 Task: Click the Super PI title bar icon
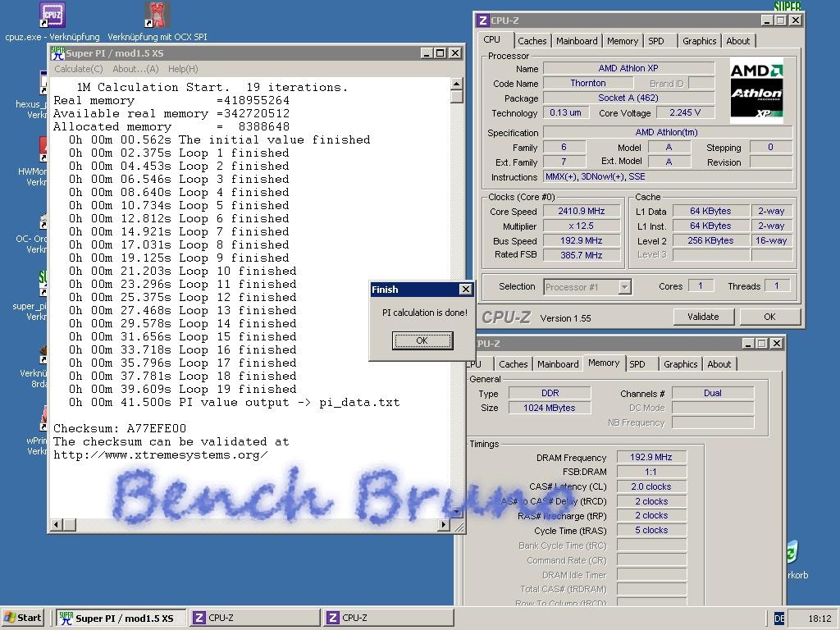(x=57, y=53)
